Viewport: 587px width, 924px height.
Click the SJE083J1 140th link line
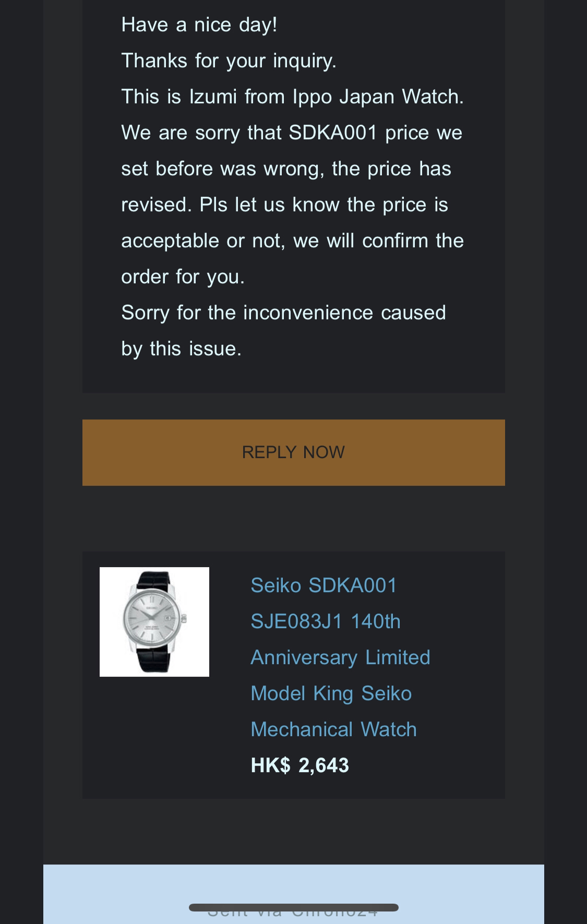pos(326,621)
